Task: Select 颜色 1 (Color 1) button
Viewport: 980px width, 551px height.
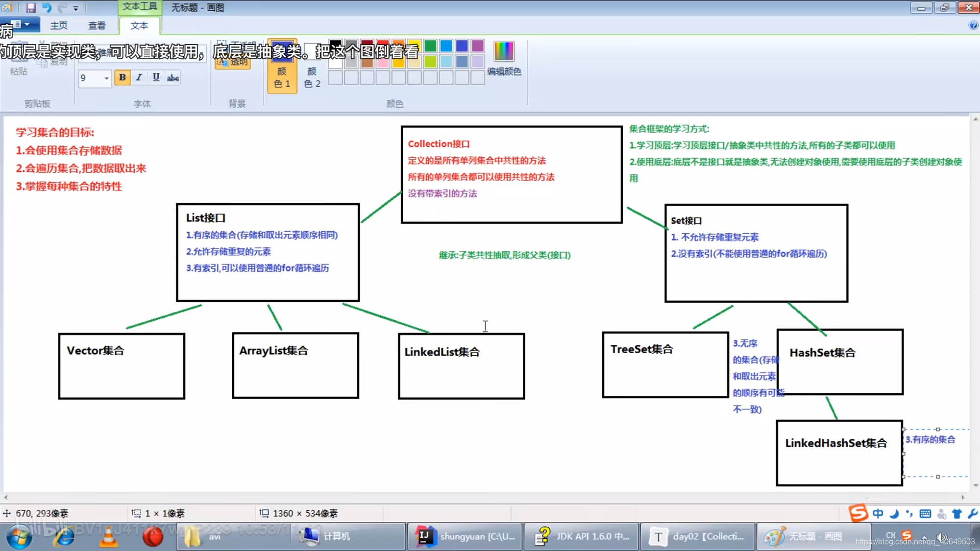Action: click(x=282, y=66)
